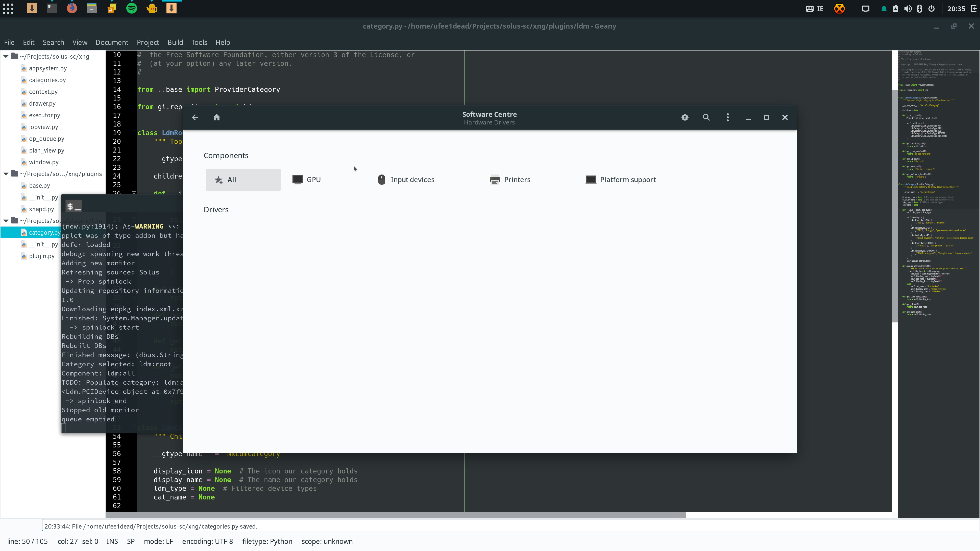Click the orange hexagon tray icon
This screenshot has width=980, height=551.
click(839, 8)
